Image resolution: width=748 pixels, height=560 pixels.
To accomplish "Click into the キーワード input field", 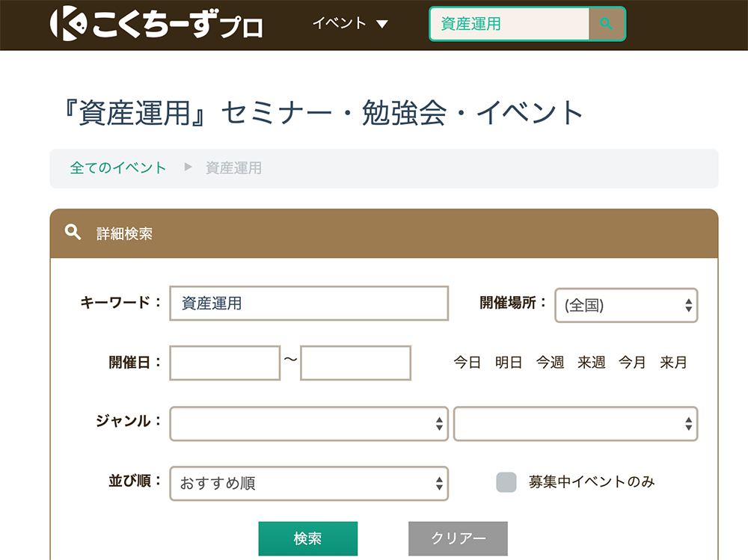I will coord(309,304).
